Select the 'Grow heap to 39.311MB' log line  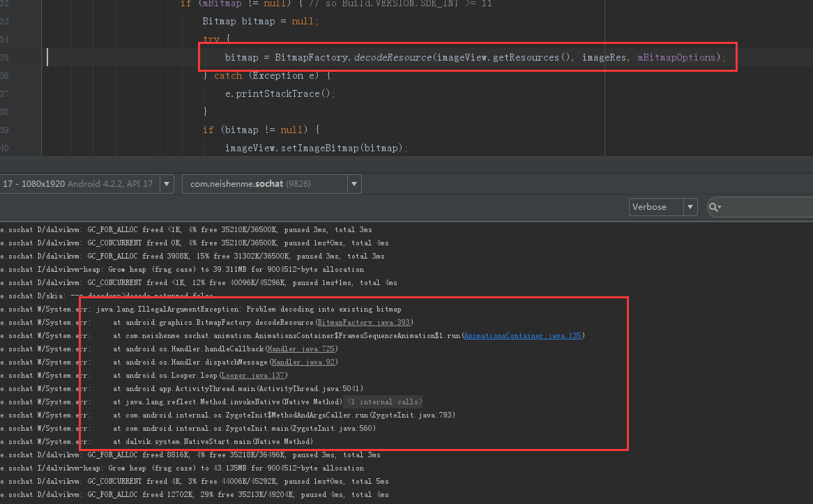coord(182,270)
